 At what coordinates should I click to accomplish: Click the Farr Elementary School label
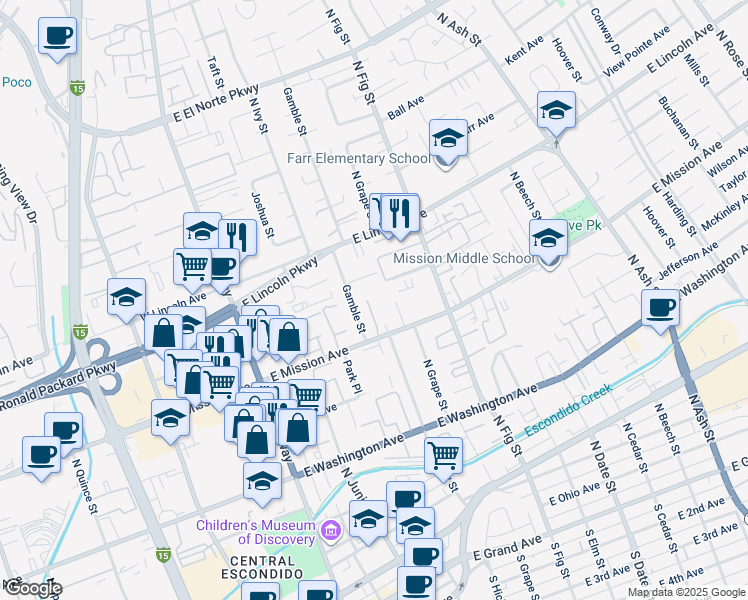point(358,158)
